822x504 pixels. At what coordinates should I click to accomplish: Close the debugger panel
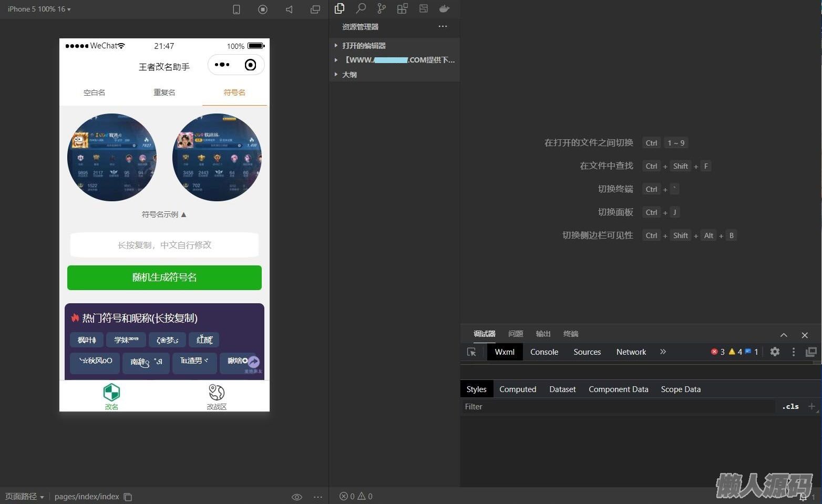(x=805, y=335)
